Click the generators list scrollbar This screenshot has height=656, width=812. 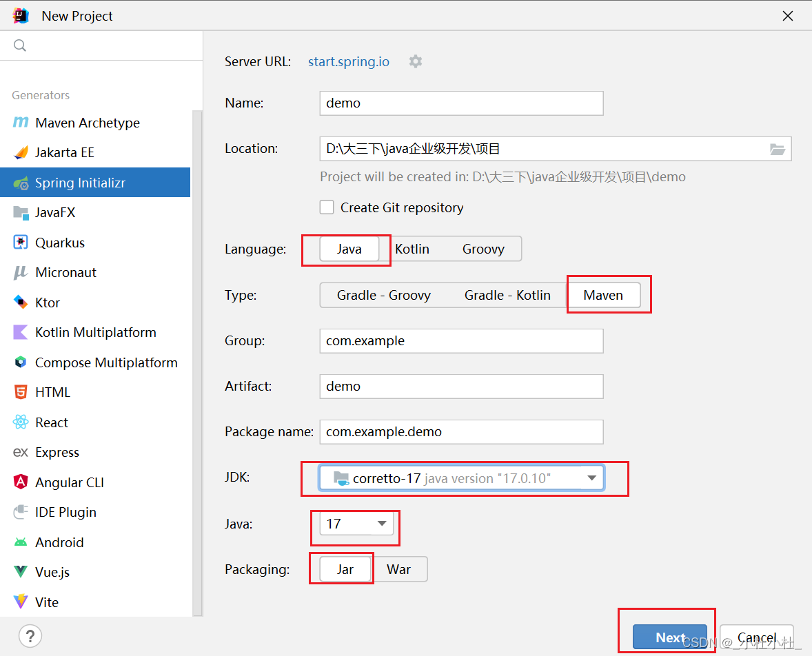[197, 362]
